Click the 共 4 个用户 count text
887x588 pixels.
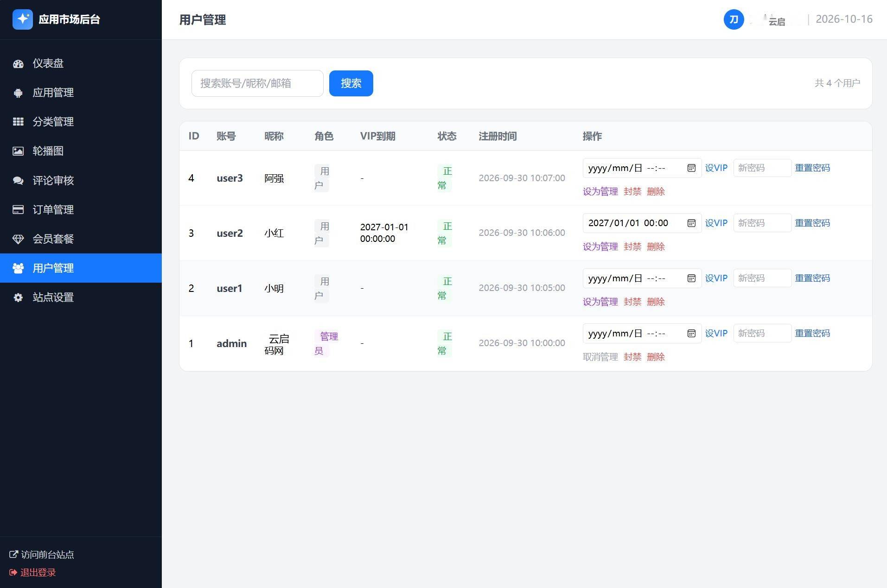click(837, 83)
